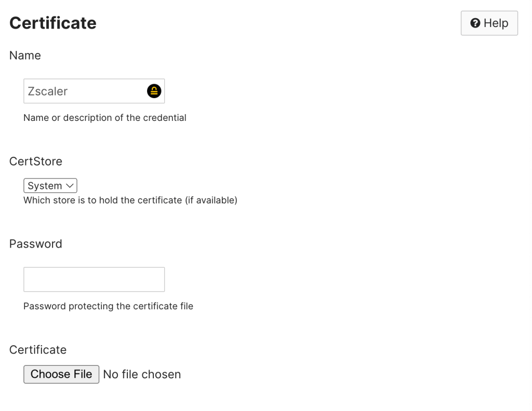Image resolution: width=532 pixels, height=411 pixels.
Task: Click the "Help" text label on button
Action: pos(496,23)
